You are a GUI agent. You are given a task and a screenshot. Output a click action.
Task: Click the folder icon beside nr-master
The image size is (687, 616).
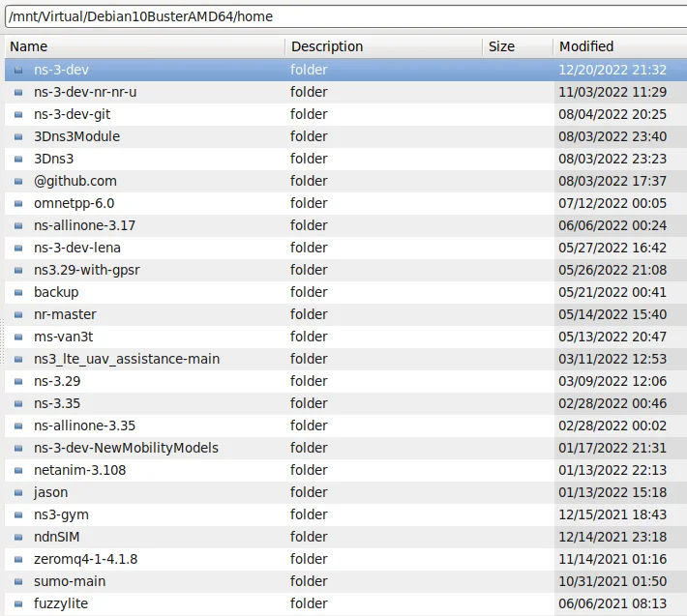(x=18, y=314)
